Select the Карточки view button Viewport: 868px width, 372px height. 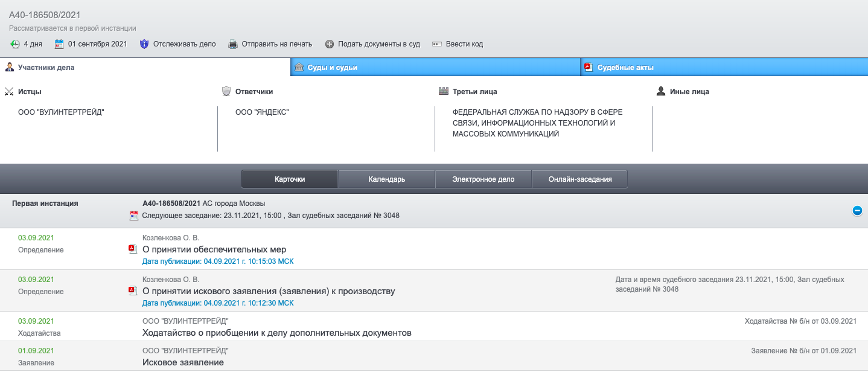click(x=290, y=179)
